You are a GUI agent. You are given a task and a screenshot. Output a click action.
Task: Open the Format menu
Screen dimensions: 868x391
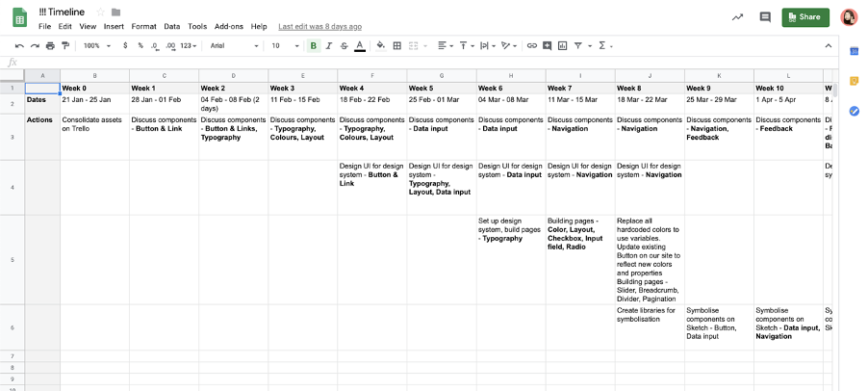click(143, 26)
